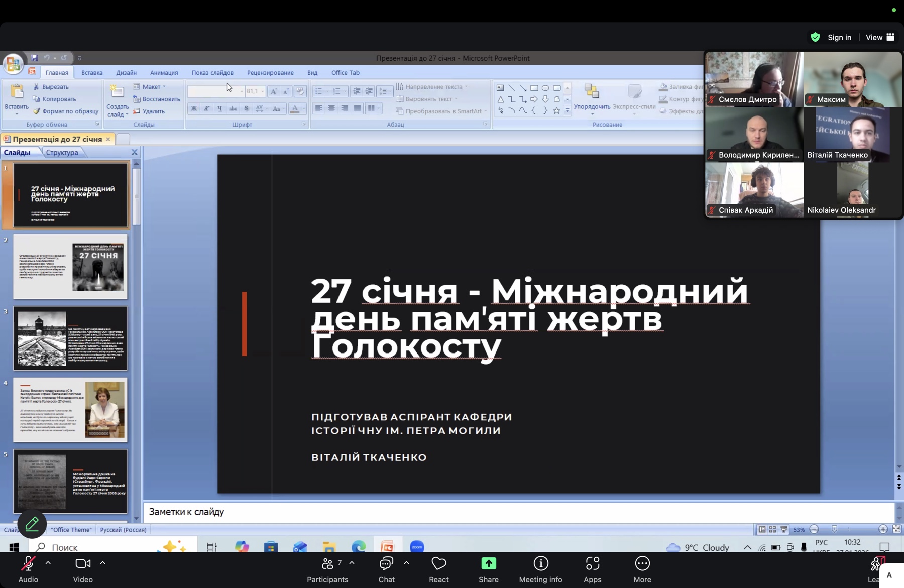Open the Participants panel
This screenshot has width=904, height=588.
327,564
